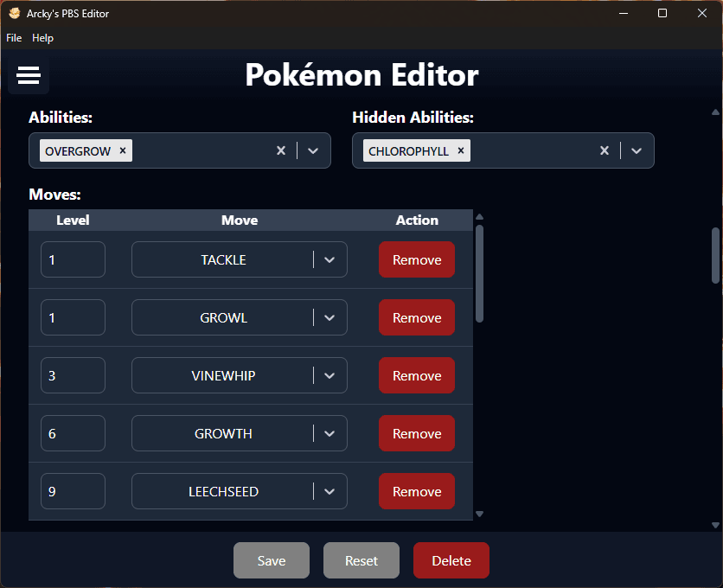723x588 pixels.
Task: Clear all Hidden Abilities selections
Action: point(605,150)
